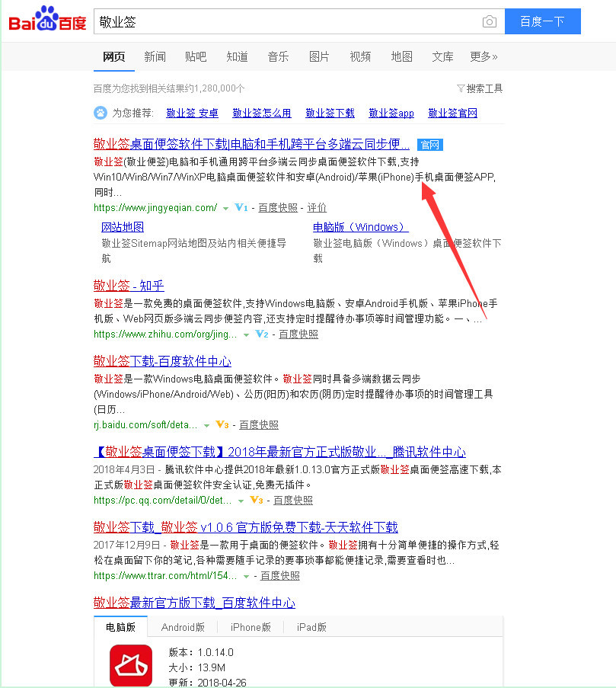Viewport: 616px width, 688px height.
Task: Switch to the 地图 tab
Action: pos(401,56)
